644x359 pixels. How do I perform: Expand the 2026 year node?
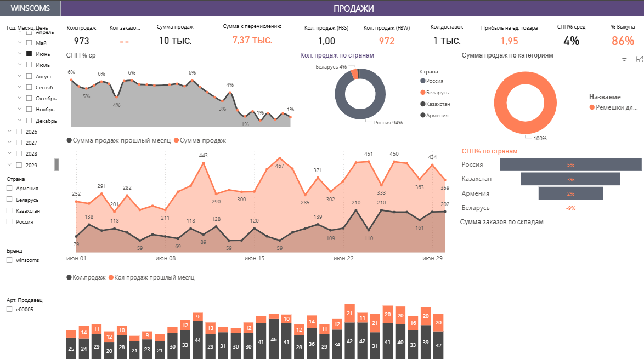click(9, 132)
